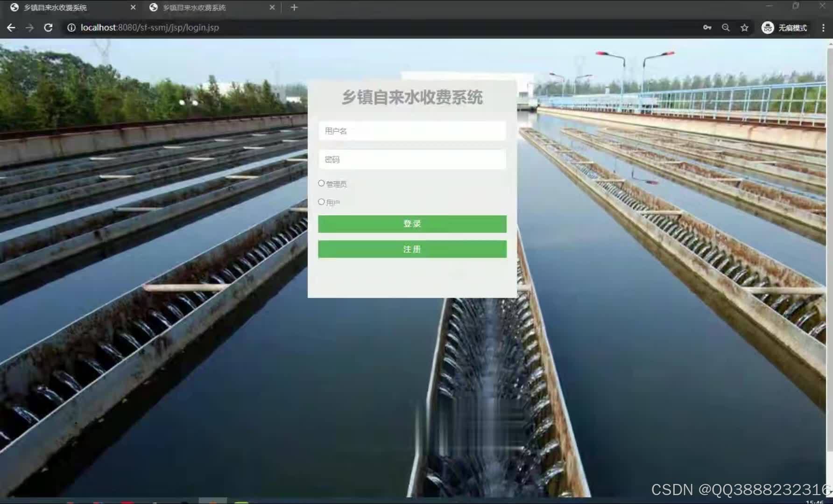The width and height of the screenshot is (833, 504).
Task: View site information icon beside the URL
Action: pyautogui.click(x=71, y=28)
